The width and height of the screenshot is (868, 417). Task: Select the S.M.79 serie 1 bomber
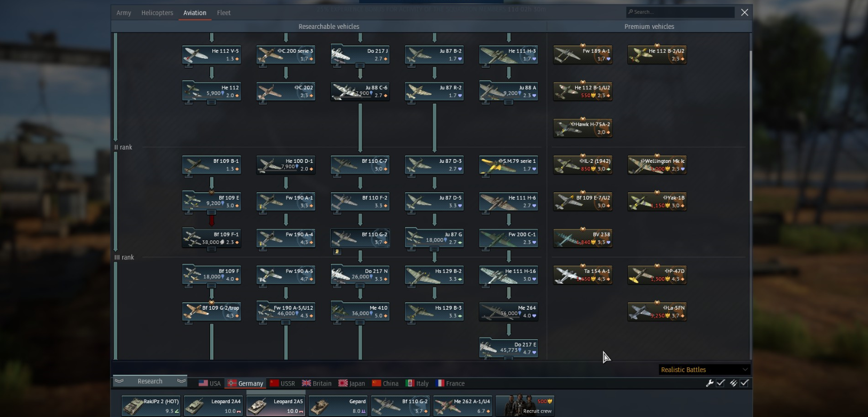point(508,165)
